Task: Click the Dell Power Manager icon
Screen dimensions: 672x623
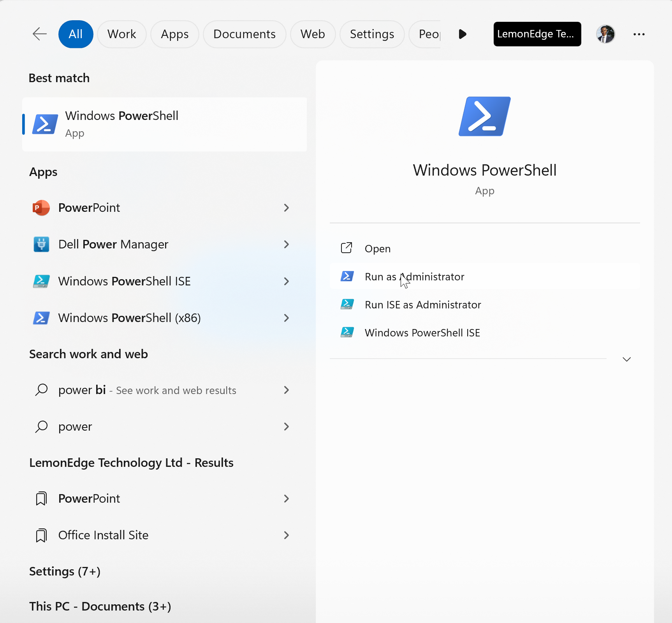Action: click(x=41, y=245)
